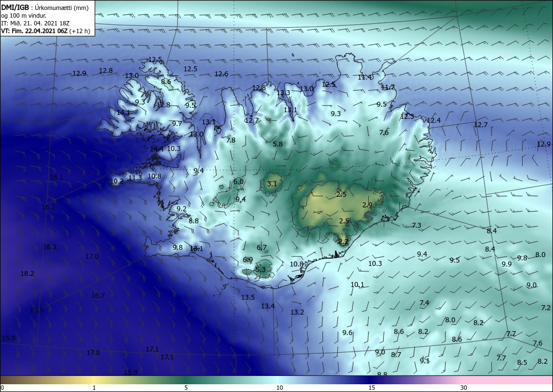
Task: Pick the 9.2 value label
Action: pos(181,208)
